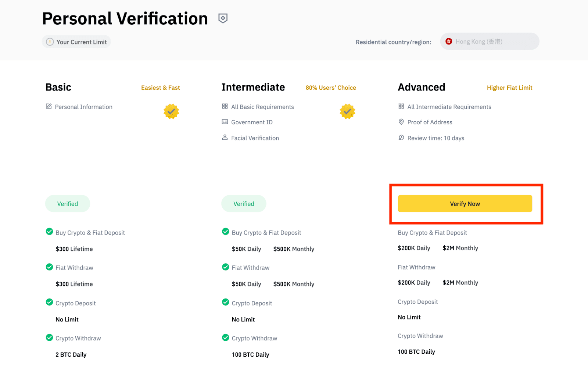Click No Limit under Basic Crypto Deposit
Viewport: 588px width, 371px height.
(67, 319)
